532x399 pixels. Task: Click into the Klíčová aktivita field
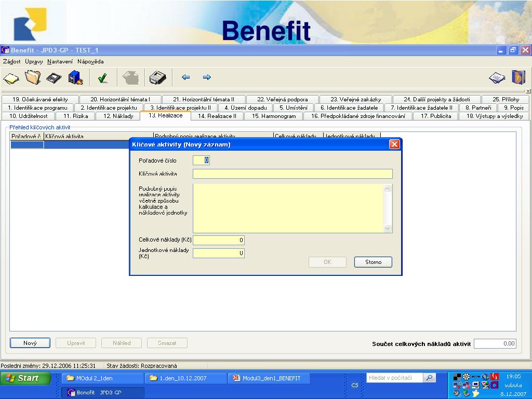tap(292, 174)
